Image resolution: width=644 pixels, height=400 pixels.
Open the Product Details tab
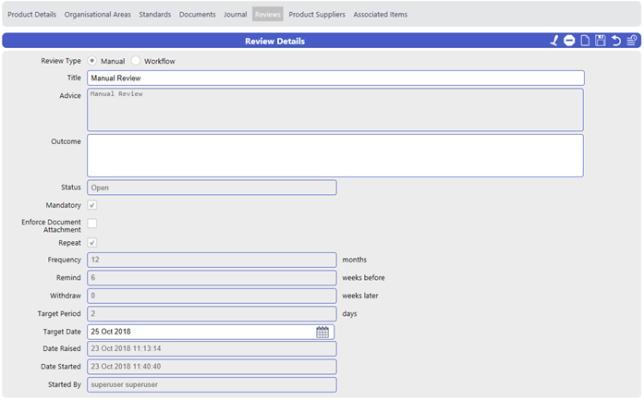pos(32,14)
